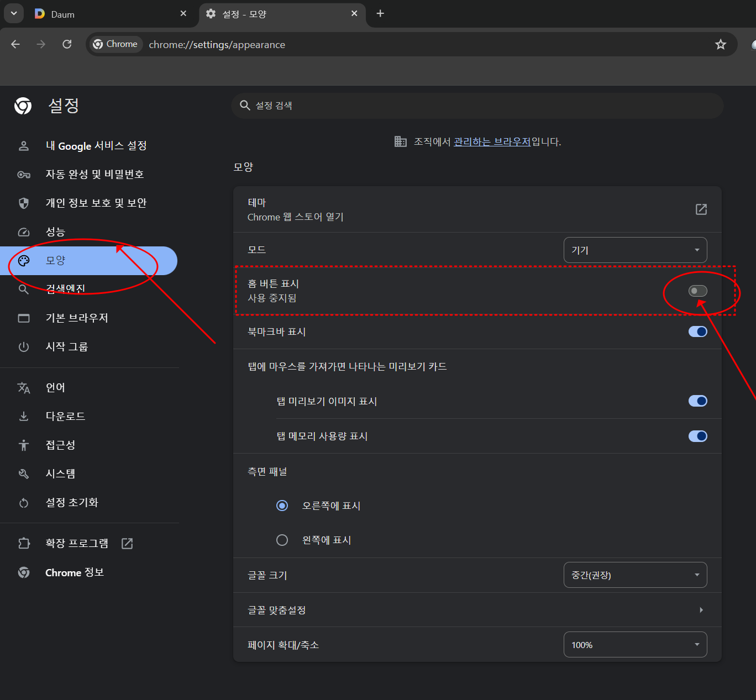Viewport: 756px width, 700px height.
Task: Click inside the 설정 검색 search field
Action: (477, 106)
